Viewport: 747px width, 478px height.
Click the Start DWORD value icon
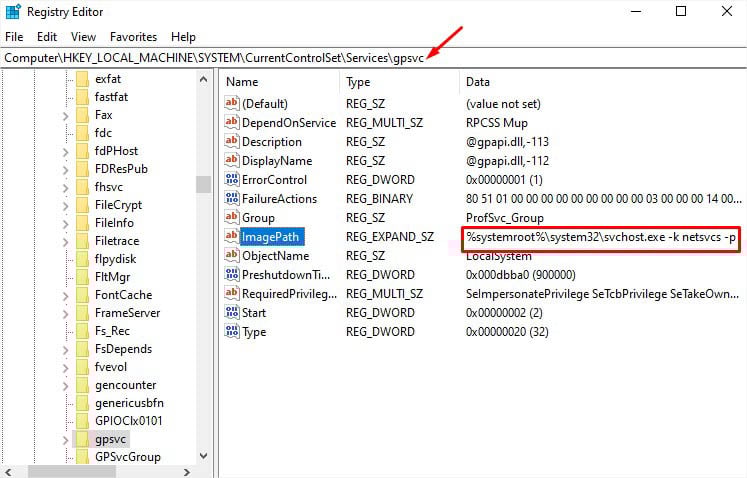pyautogui.click(x=232, y=313)
